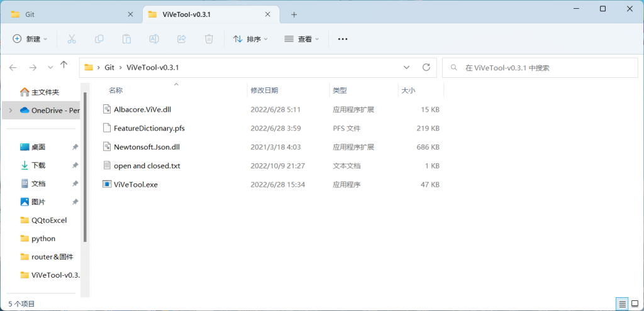The image size is (644, 311).
Task: Switch to details view icon in status bar
Action: coord(622,304)
